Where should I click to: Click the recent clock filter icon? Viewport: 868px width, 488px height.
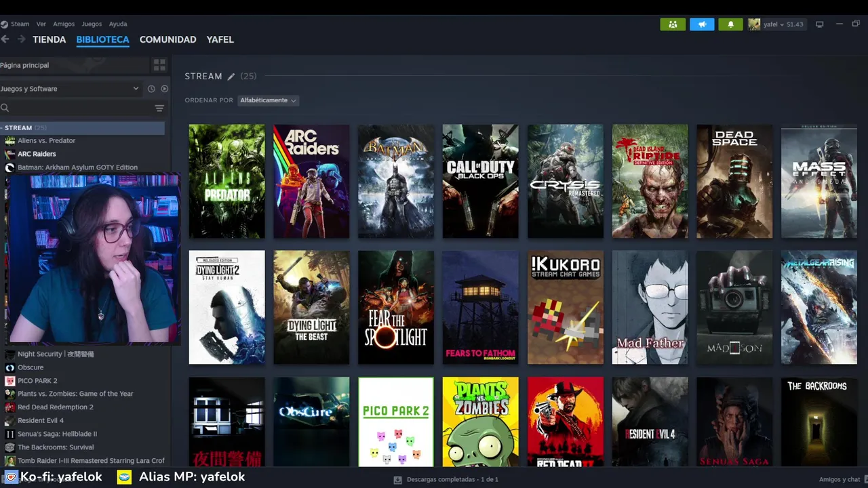pos(151,89)
